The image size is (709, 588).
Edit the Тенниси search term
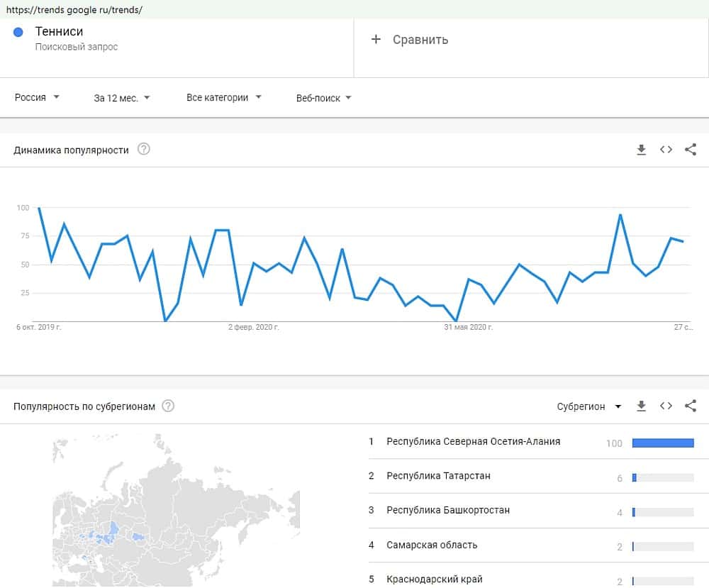point(59,32)
